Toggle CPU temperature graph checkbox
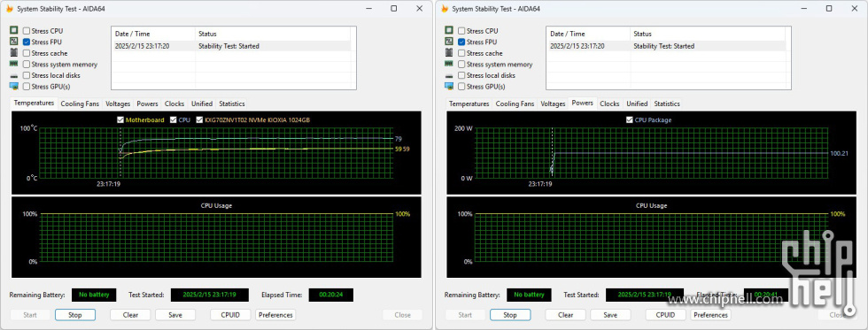The image size is (868, 330). [174, 120]
